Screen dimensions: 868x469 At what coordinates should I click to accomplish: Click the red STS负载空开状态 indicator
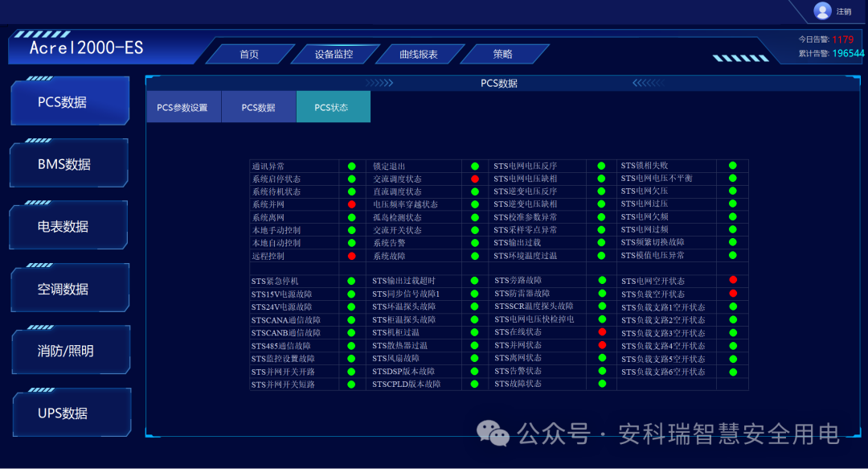tap(733, 294)
